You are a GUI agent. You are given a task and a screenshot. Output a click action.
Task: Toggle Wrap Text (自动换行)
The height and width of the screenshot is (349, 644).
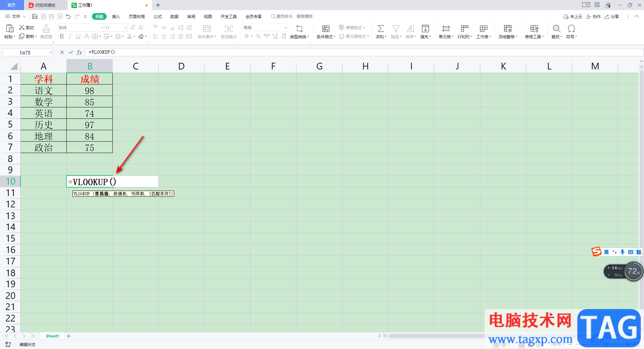click(229, 32)
